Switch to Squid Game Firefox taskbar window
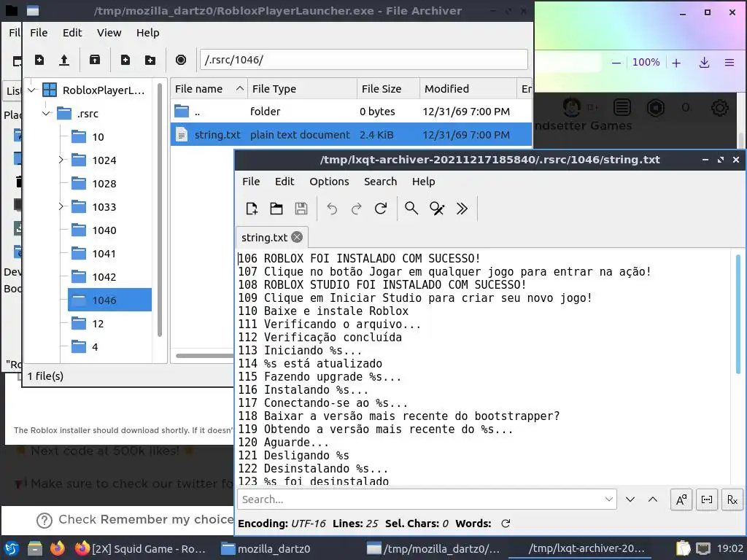The image size is (747, 560). pos(141,548)
